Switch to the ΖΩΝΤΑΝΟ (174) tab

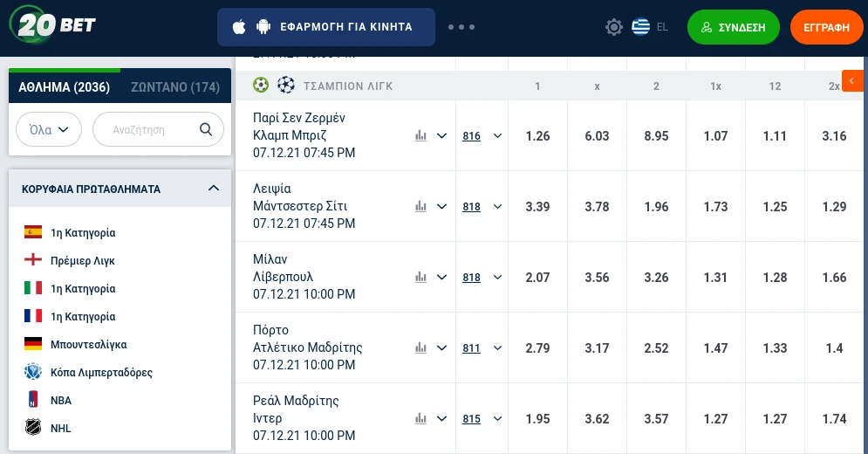tap(175, 86)
